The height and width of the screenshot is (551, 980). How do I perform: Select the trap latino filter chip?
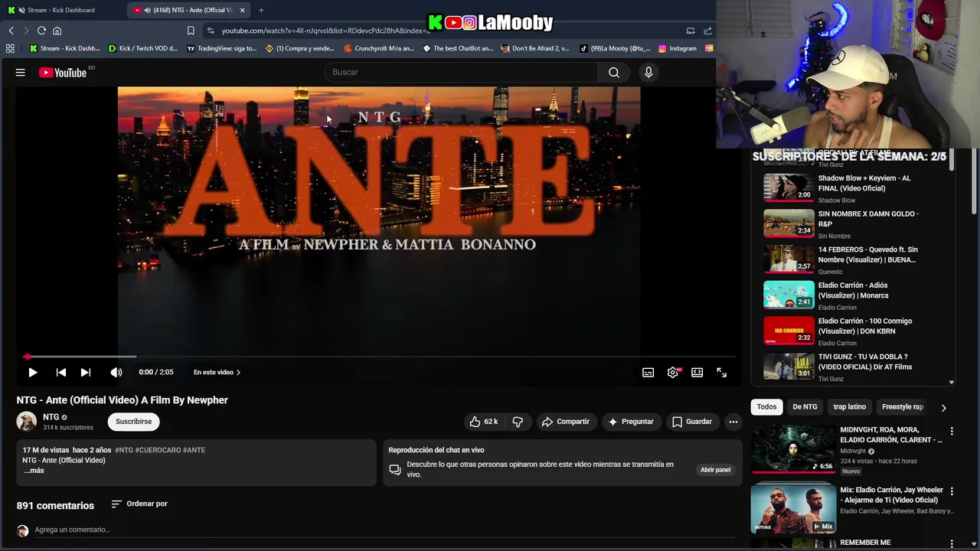[x=850, y=407]
